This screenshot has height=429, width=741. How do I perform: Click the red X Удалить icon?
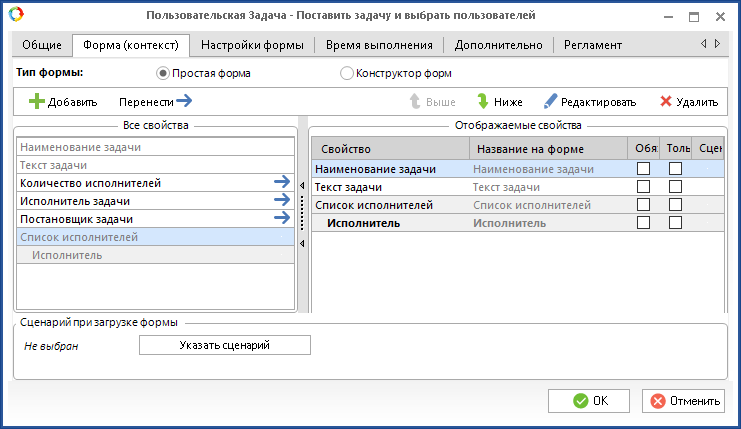[665, 102]
